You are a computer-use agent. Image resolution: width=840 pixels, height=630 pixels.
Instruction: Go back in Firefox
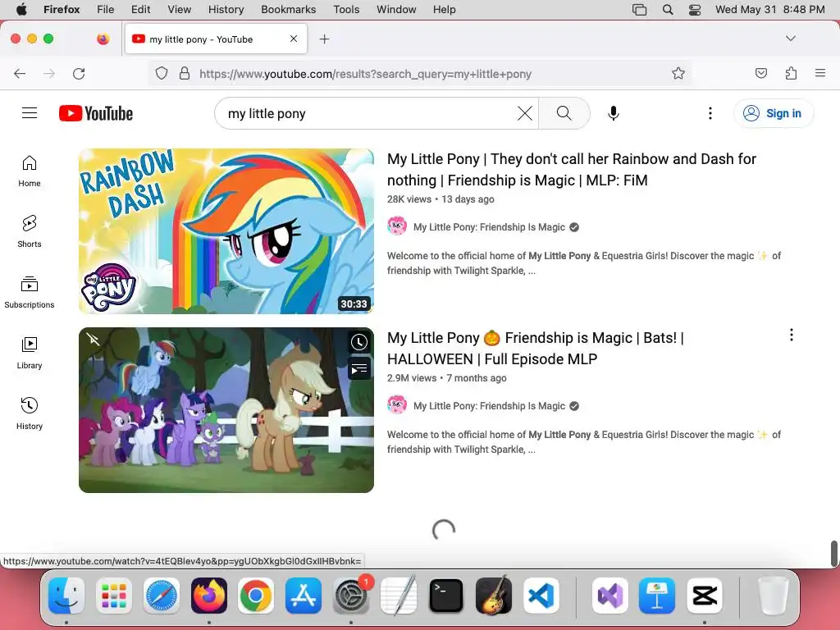20,73
